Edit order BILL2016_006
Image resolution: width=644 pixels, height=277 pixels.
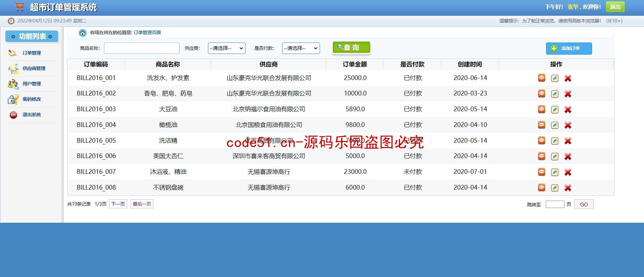(555, 156)
